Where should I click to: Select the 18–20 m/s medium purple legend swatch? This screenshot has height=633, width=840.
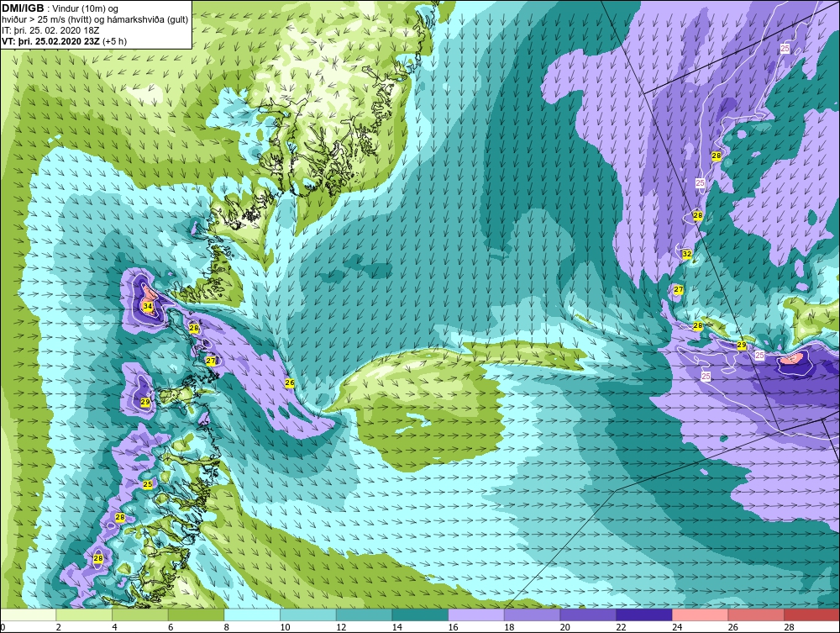532,615
